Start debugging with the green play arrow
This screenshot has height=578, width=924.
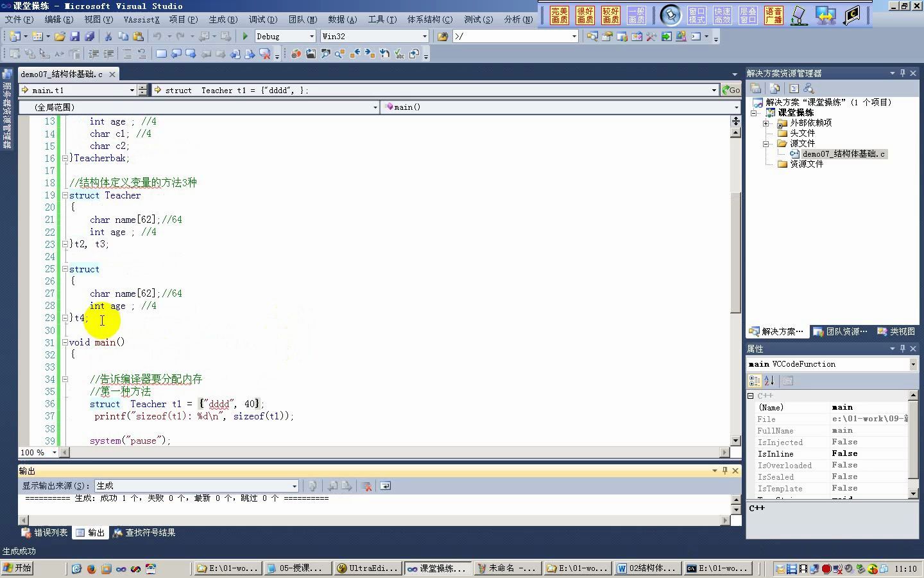245,37
